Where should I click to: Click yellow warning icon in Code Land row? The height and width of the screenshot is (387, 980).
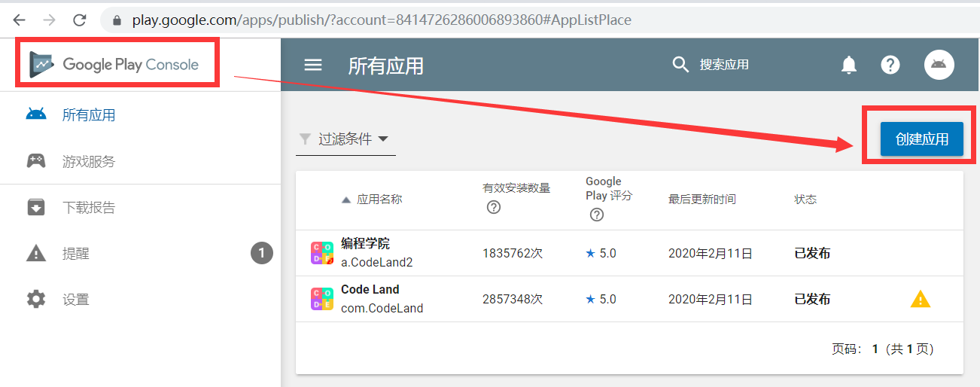pyautogui.click(x=921, y=299)
